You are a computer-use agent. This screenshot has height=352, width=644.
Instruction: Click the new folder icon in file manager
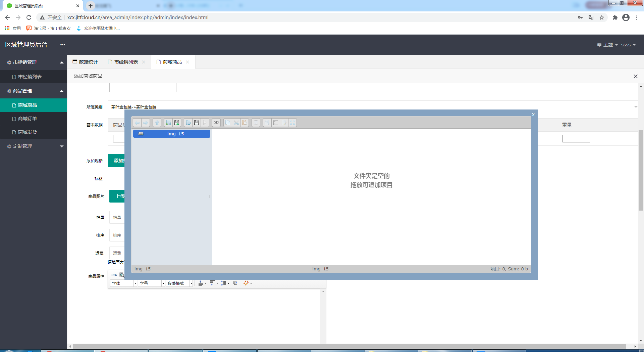click(x=168, y=123)
